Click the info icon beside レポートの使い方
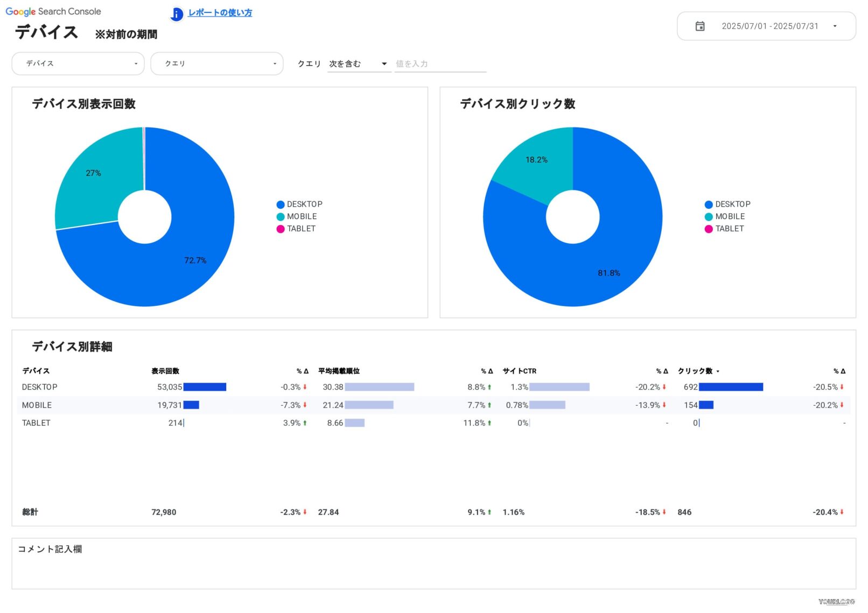 [x=176, y=15]
